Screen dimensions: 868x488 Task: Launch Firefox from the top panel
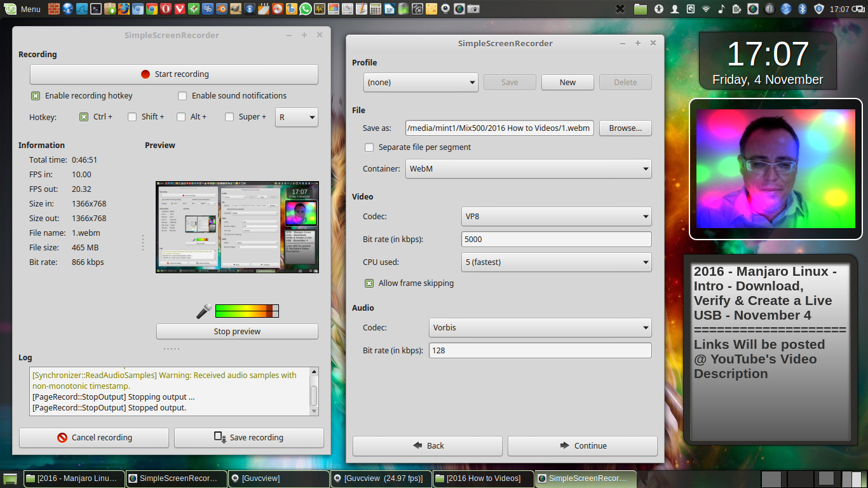124,9
